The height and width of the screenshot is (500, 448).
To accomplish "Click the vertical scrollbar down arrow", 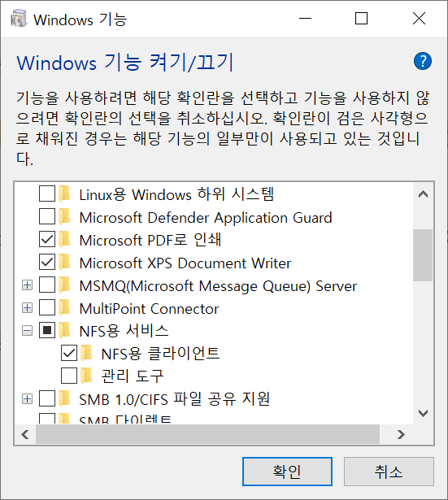I will (x=423, y=413).
